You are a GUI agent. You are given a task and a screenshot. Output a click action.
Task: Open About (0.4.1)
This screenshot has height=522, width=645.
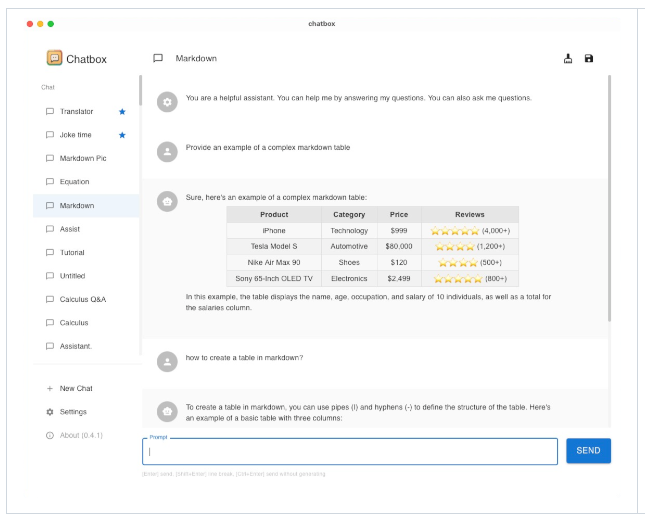[86, 435]
